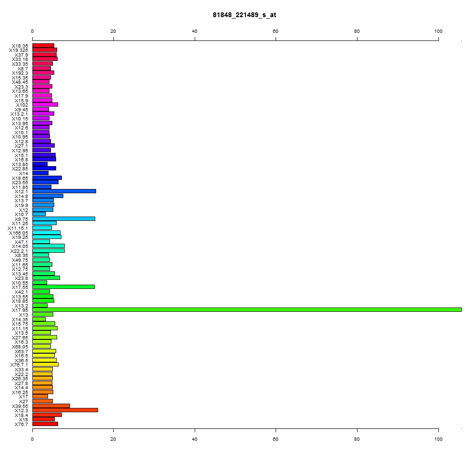The height and width of the screenshot is (476, 476).
Task: Select the magenta bar for X102
Action: click(x=45, y=104)
